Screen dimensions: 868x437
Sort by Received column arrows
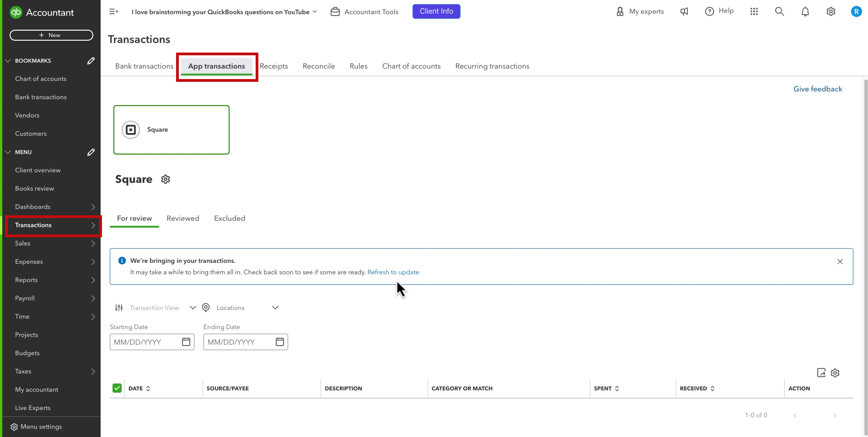(x=713, y=389)
